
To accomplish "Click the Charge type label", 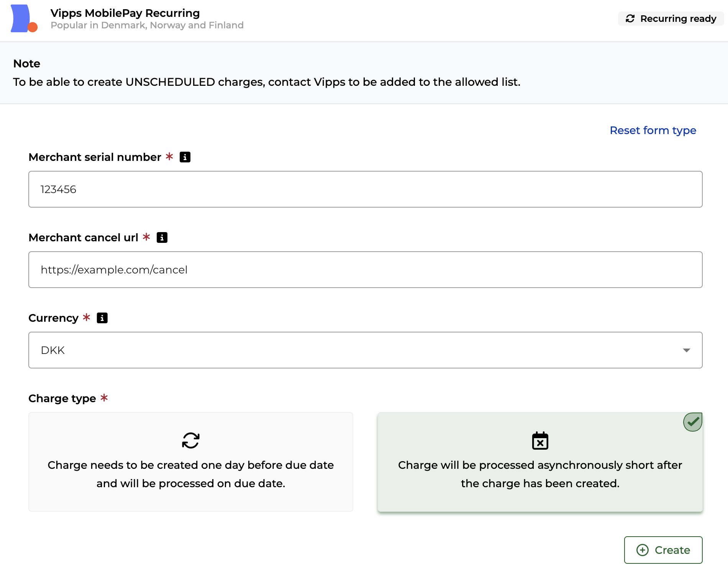I will [x=62, y=398].
